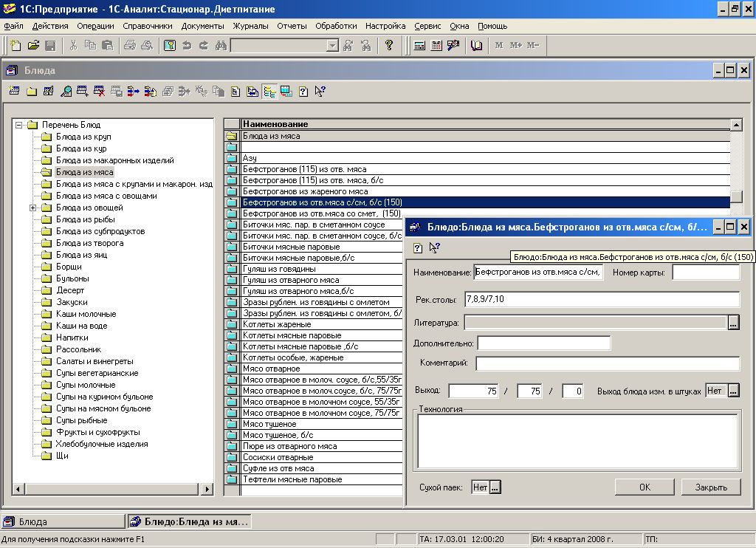
Task: Mark item for deletion in Блюда toolbar
Action: (x=100, y=91)
